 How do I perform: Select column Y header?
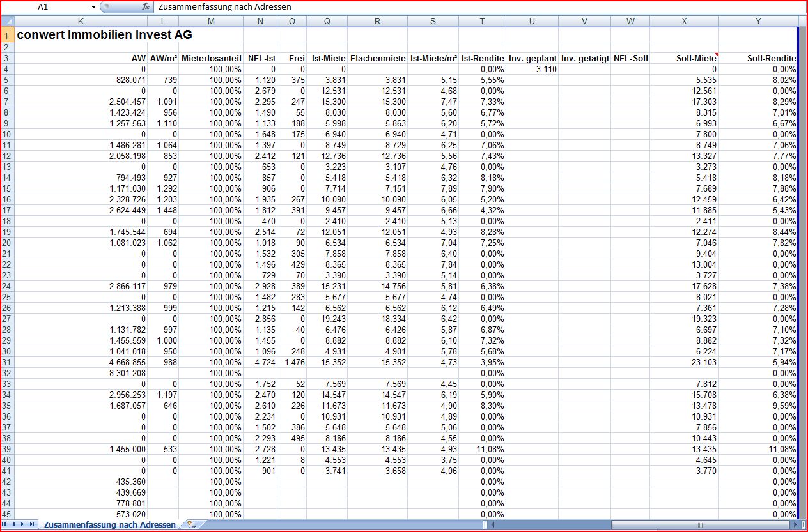[x=758, y=21]
